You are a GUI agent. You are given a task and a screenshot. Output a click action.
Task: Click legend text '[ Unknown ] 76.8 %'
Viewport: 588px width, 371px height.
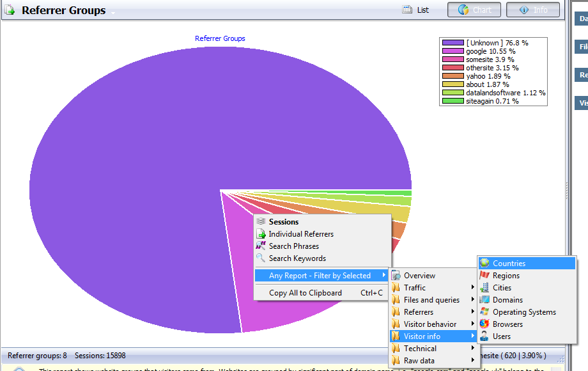(497, 43)
